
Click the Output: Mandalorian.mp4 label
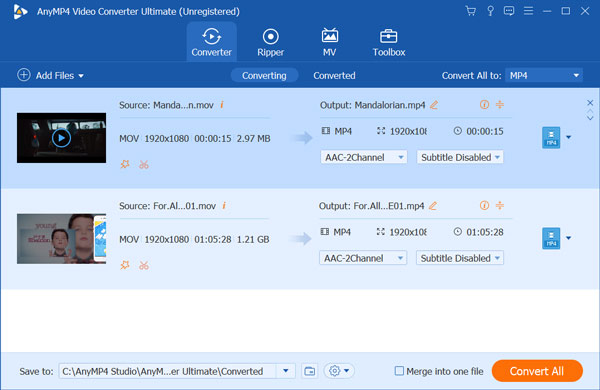pyautogui.click(x=372, y=105)
